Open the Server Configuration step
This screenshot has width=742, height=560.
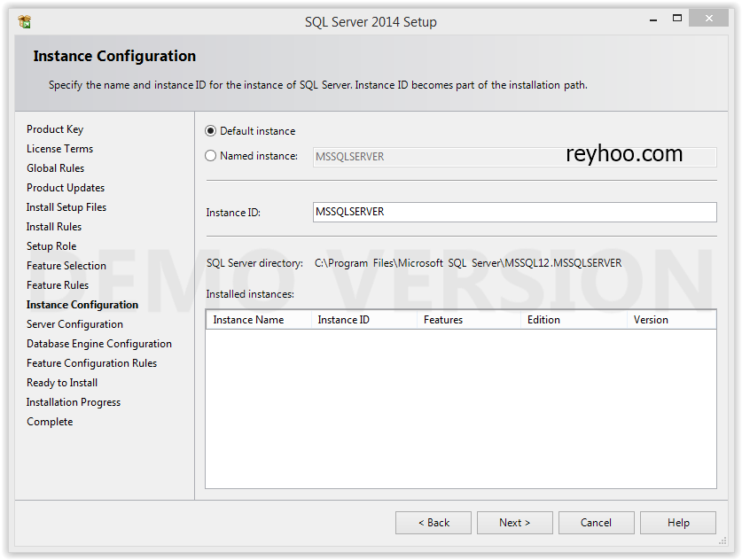74,324
